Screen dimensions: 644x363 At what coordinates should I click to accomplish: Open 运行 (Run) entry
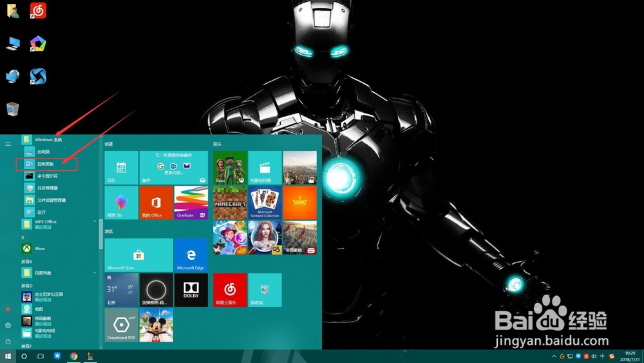coord(41,212)
